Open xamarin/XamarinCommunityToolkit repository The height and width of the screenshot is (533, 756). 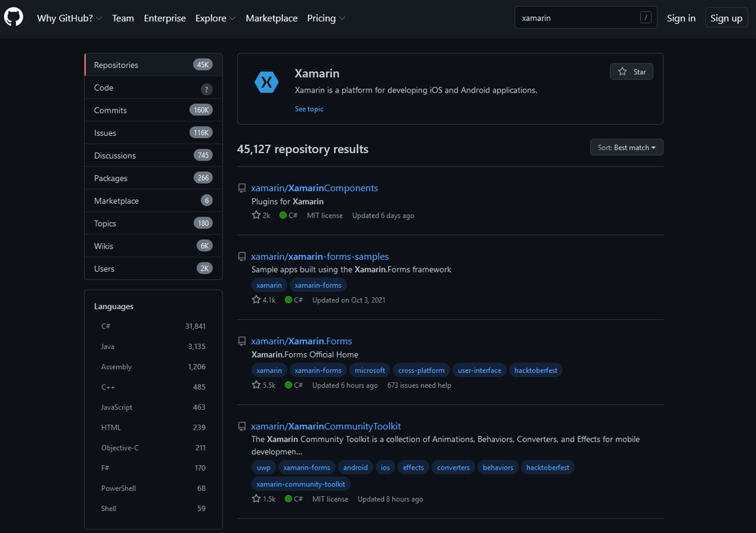pos(326,426)
